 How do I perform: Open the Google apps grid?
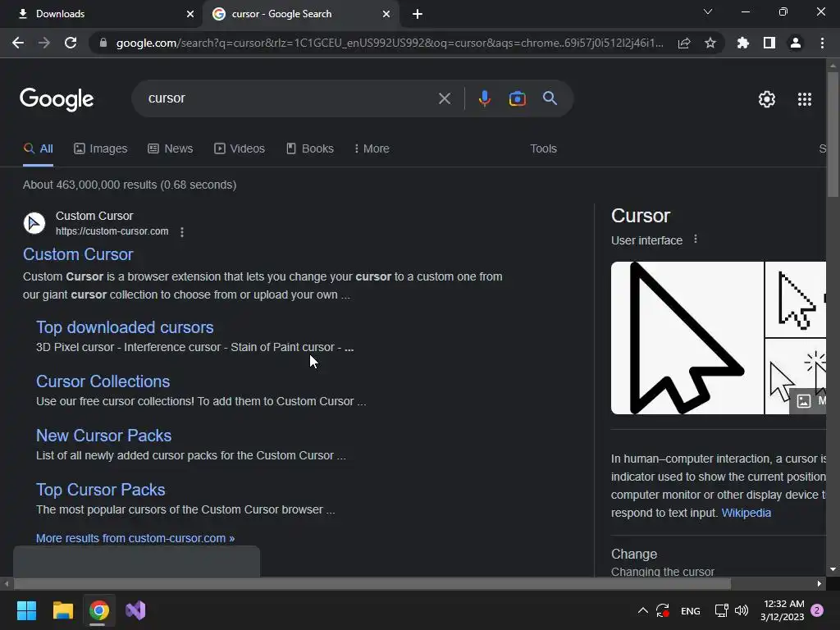(x=805, y=99)
